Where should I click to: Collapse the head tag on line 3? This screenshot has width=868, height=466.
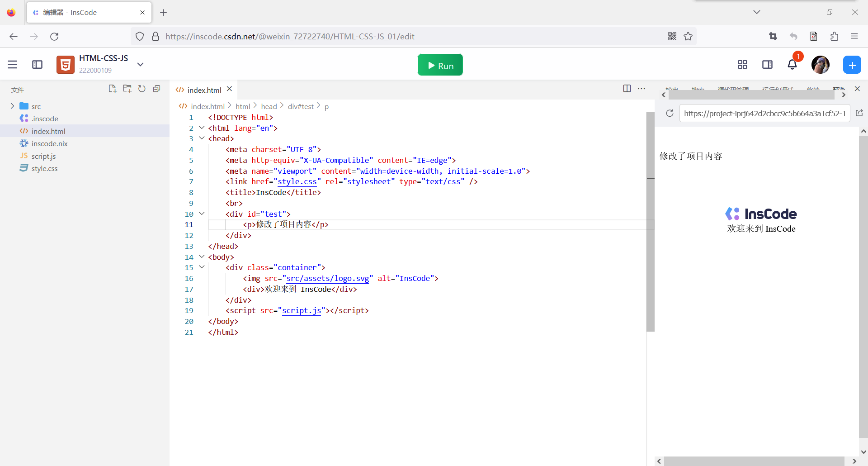(202, 138)
